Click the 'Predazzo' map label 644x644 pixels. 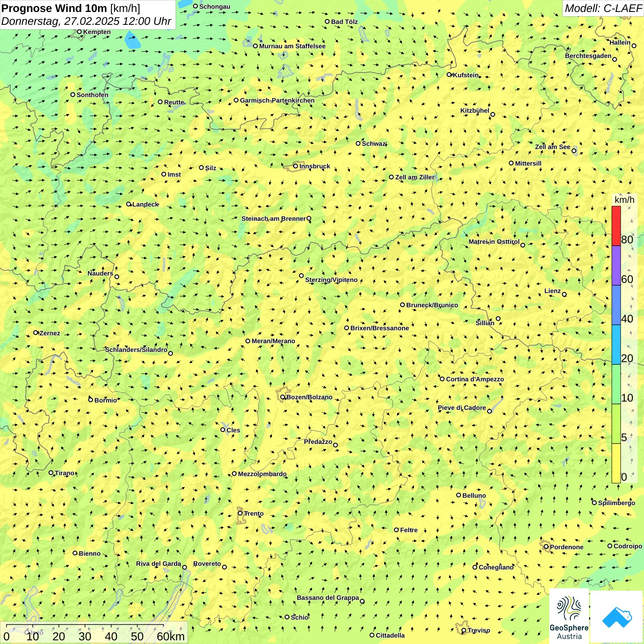tap(318, 442)
